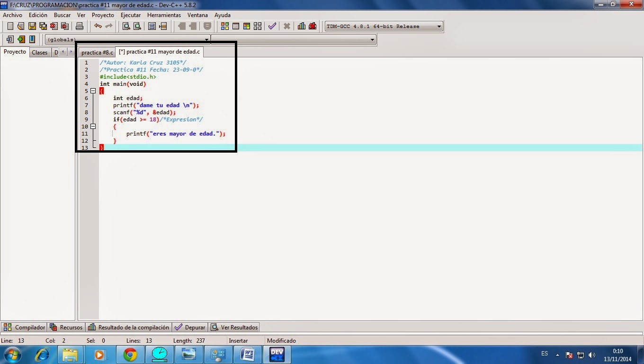
Task: Collapse the code fold at line 5
Action: (x=93, y=91)
